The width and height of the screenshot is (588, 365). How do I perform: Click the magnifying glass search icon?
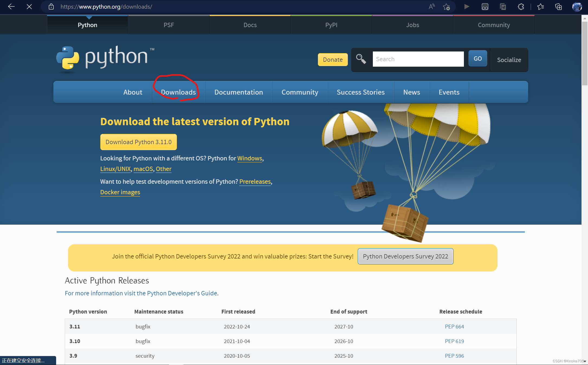click(x=361, y=59)
